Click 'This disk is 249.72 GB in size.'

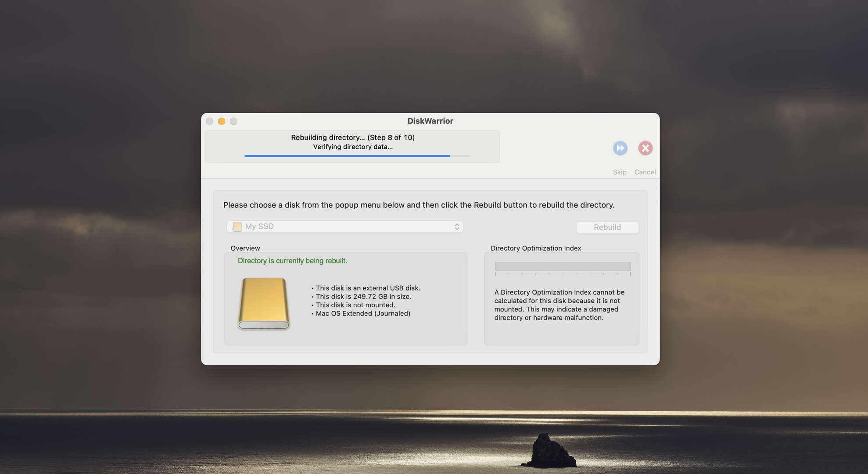click(x=363, y=296)
